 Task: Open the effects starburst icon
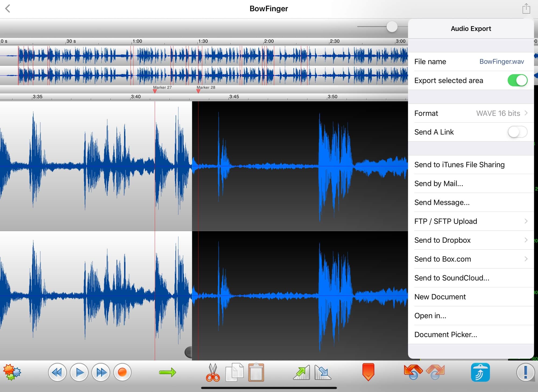point(12,372)
